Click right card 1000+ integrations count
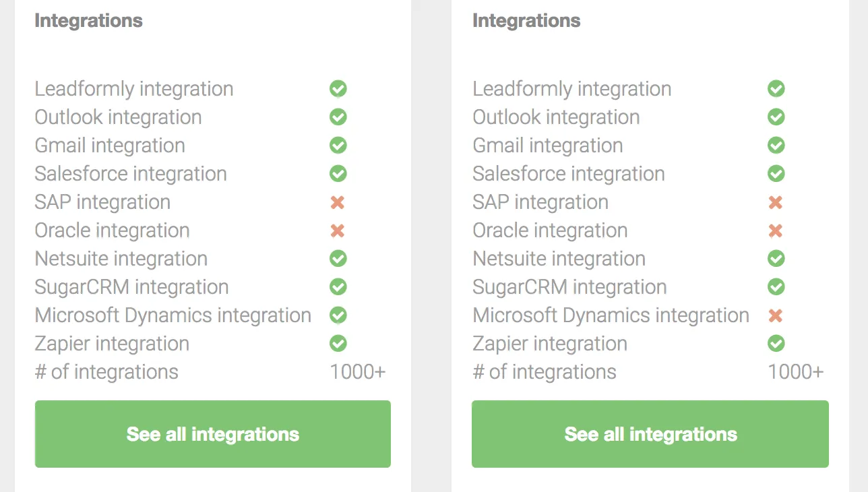The width and height of the screenshot is (868, 492). pos(795,372)
